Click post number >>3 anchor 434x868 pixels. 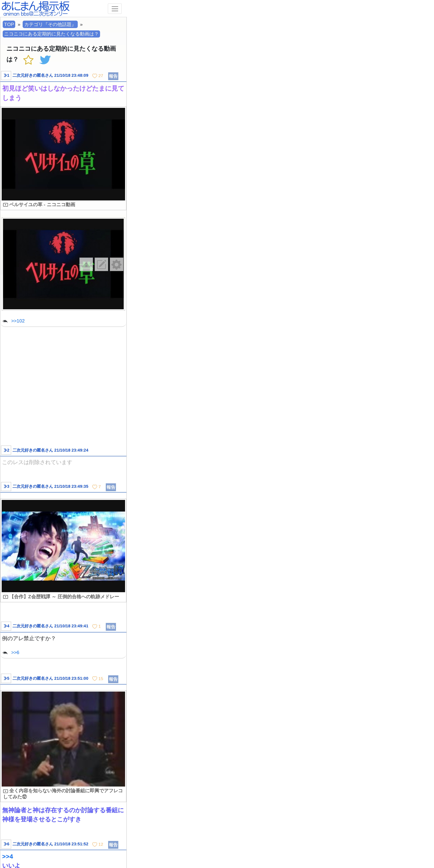pyautogui.click(x=6, y=487)
